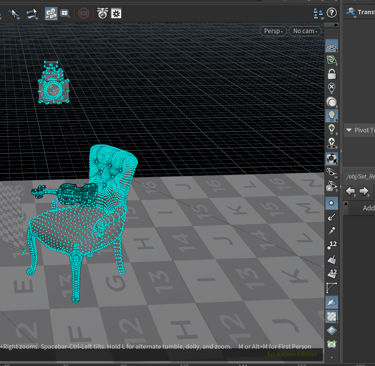
Task: Collapse the Pivot section triangle
Action: tap(349, 130)
